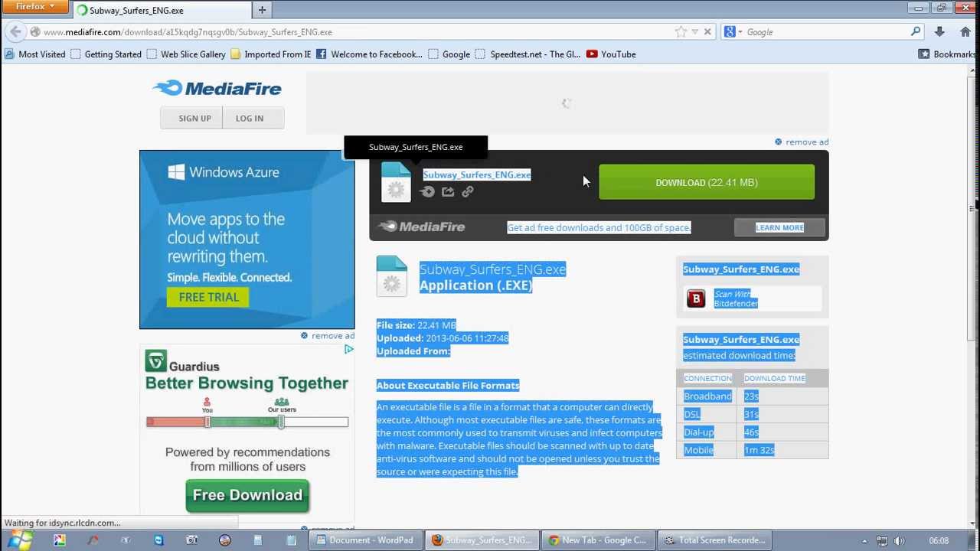Image resolution: width=980 pixels, height=551 pixels.
Task: Click the Guardius ad rating slider
Action: point(247,422)
